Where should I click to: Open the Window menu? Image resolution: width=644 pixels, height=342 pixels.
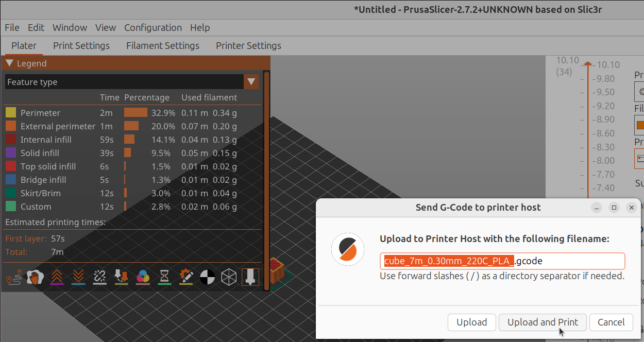[x=70, y=27]
